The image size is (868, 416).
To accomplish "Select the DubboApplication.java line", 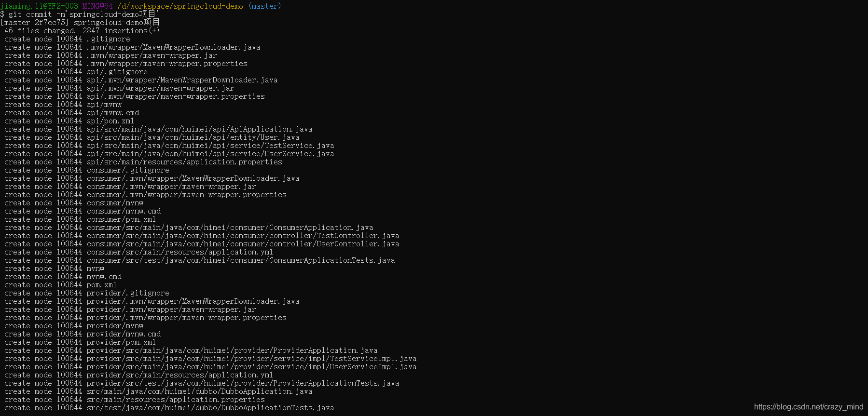I will point(158,391).
